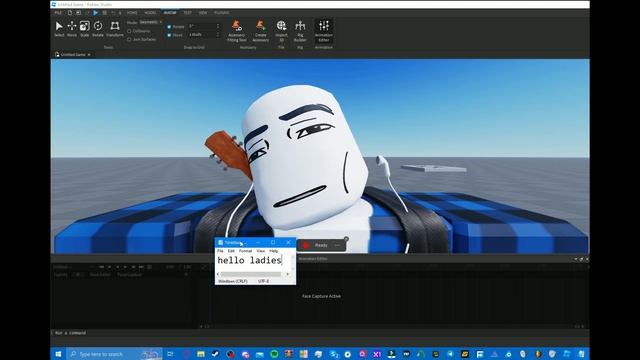Viewport: 640px width, 360px height.
Task: Open Notepad Help menu
Action: (273, 251)
